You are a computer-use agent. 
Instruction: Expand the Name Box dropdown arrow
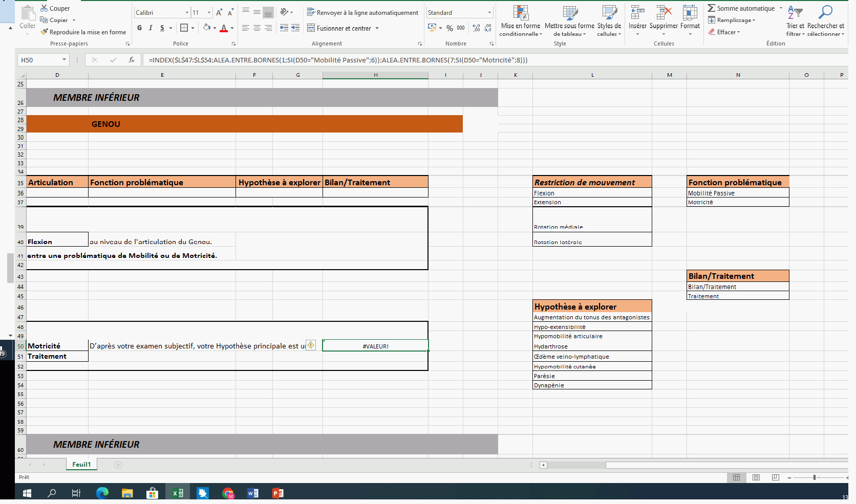64,60
